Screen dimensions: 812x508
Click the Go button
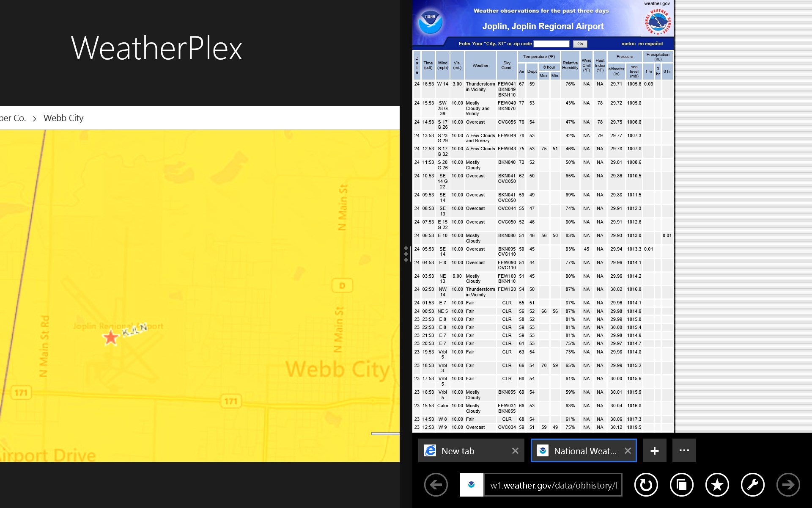[580, 44]
